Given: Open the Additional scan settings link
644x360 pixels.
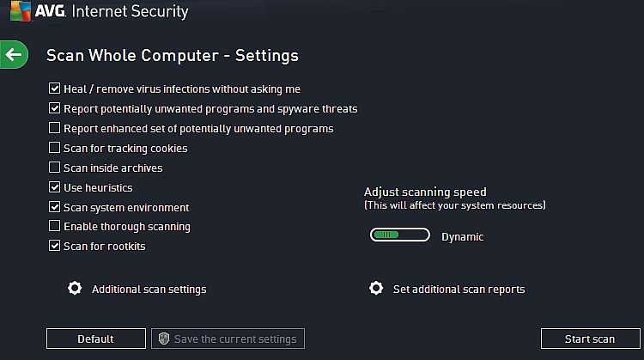Looking at the screenshot, I should (149, 290).
